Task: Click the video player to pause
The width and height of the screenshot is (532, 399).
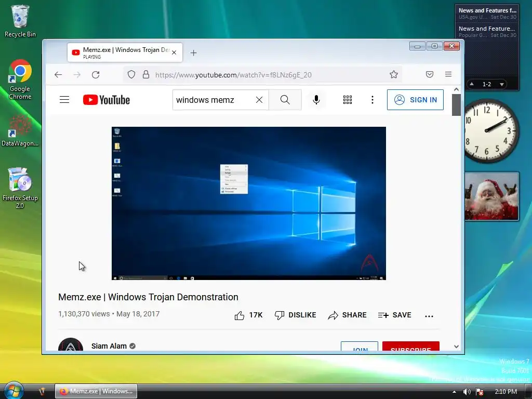Action: 249,203
